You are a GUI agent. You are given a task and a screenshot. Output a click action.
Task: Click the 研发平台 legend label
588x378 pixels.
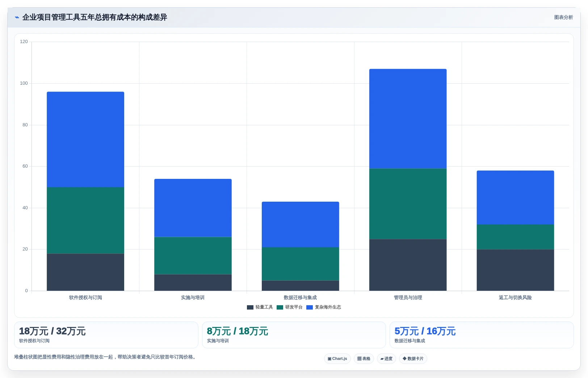point(294,307)
